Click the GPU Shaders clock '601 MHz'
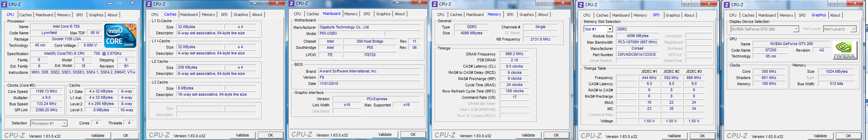Viewport: 868px width, 140px height. pos(769,78)
